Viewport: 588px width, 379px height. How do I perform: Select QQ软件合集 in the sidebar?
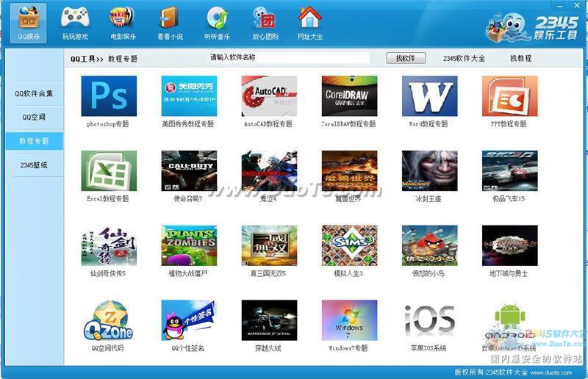(34, 93)
